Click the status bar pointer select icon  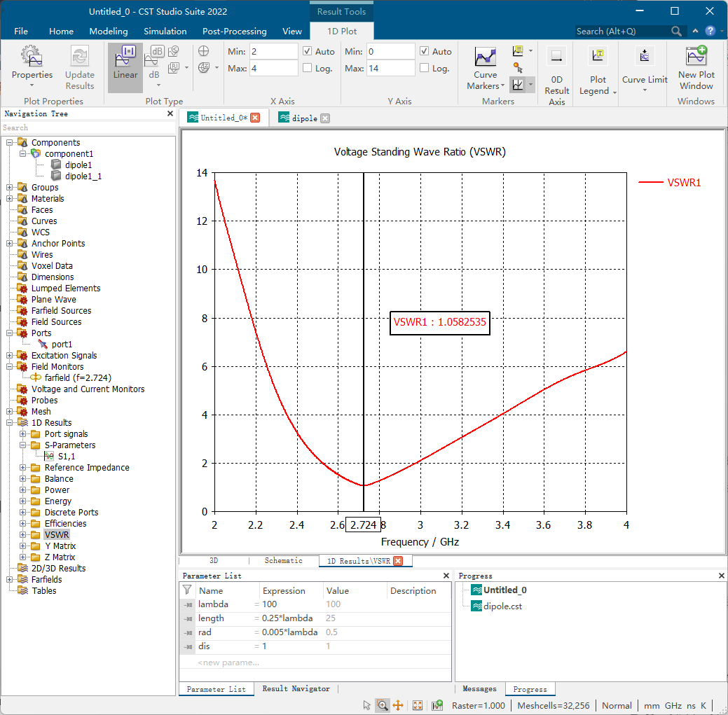[366, 705]
